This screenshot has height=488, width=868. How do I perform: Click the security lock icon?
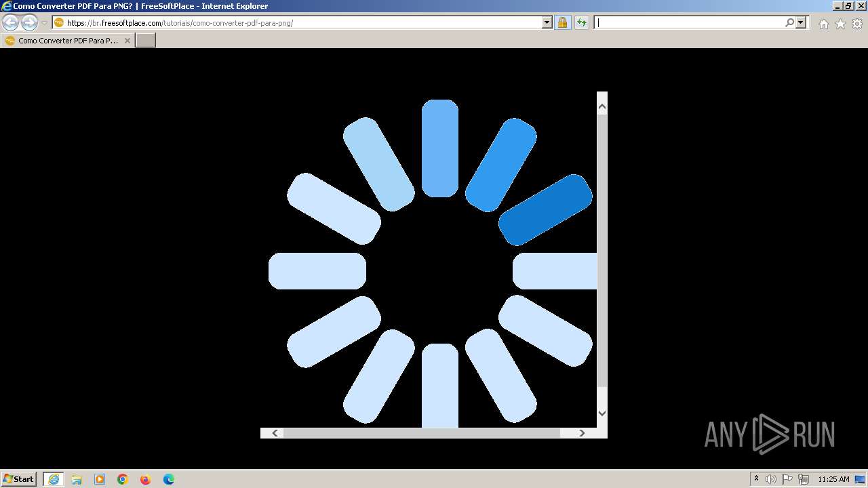pos(562,22)
